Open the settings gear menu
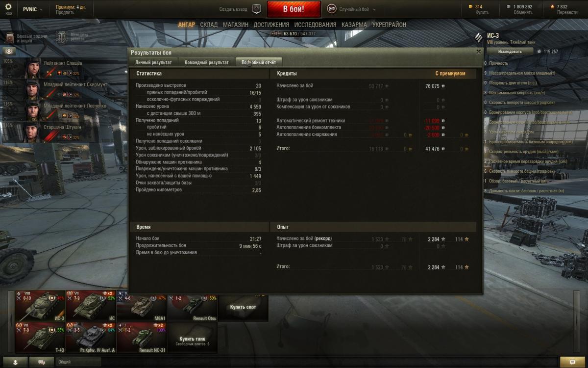The image size is (588, 368). pyautogui.click(x=8, y=7)
